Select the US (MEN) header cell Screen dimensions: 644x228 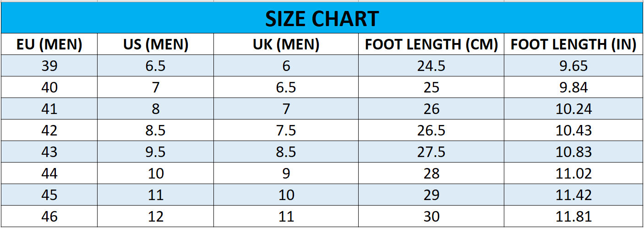click(x=156, y=44)
